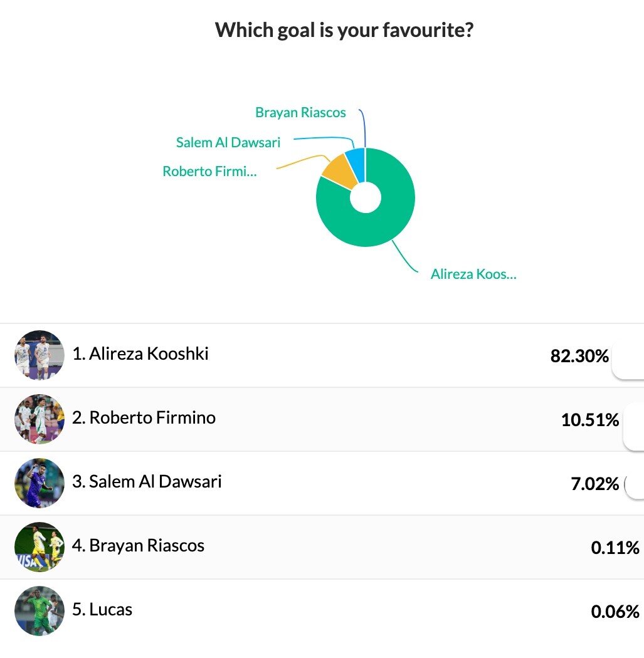Click Alireza Kooshki's player photo thumbnail

pyautogui.click(x=39, y=355)
